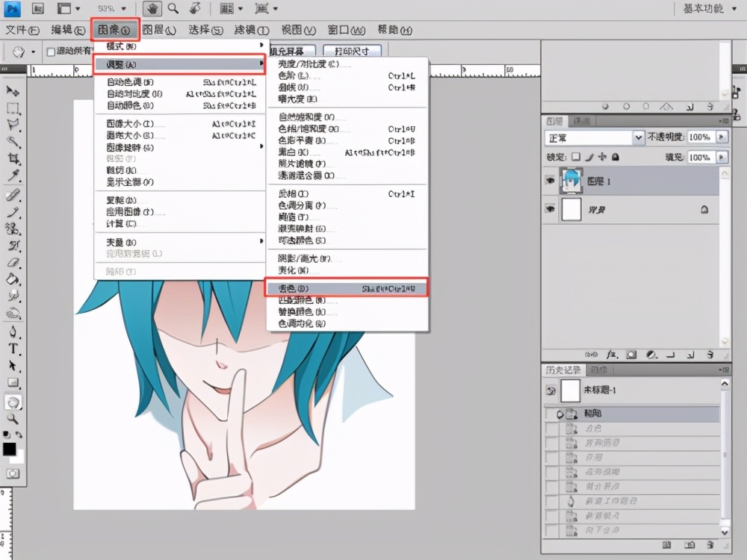Select the Hand tool in top bar
747x560 pixels.
[x=152, y=9]
